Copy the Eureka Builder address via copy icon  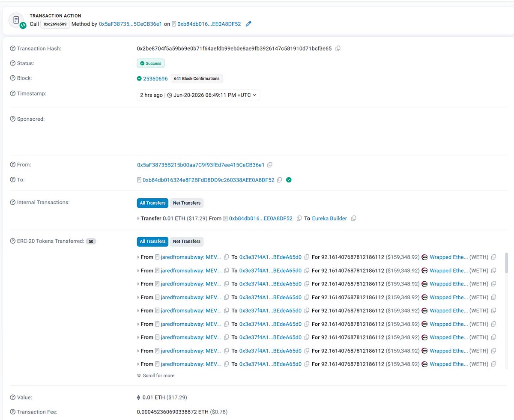(x=353, y=218)
